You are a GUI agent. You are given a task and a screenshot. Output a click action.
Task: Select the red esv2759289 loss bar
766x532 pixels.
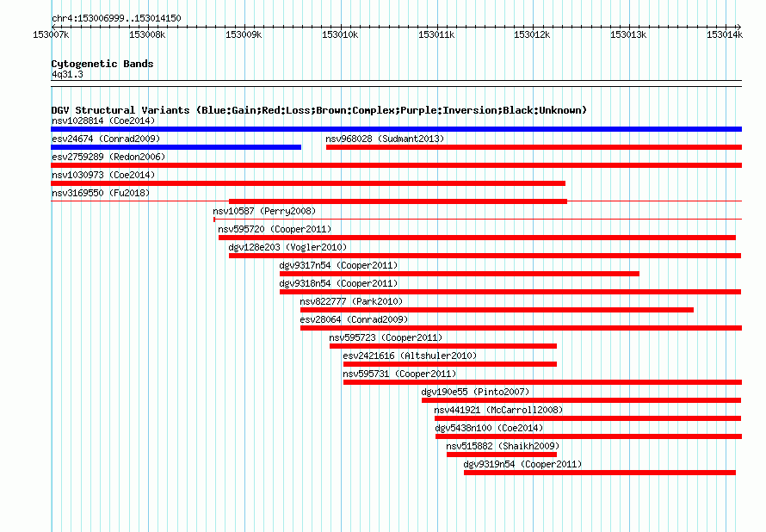pos(396,165)
